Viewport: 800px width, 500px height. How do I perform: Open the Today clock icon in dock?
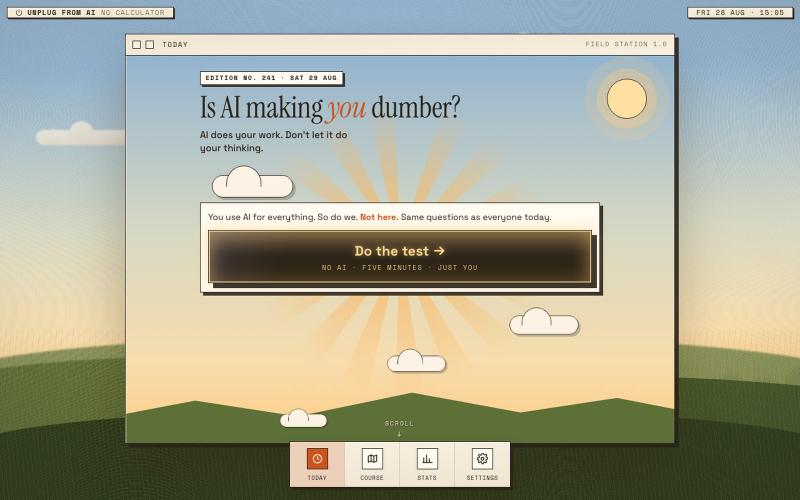click(x=317, y=459)
